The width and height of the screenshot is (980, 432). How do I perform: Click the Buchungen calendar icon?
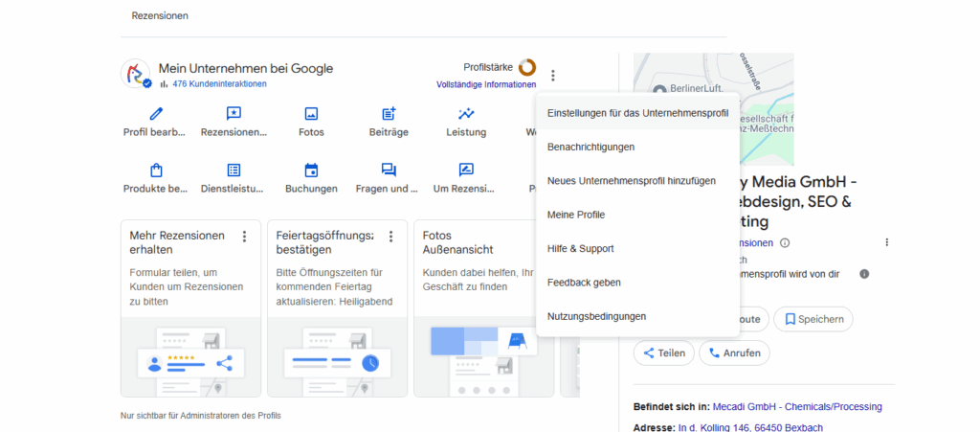click(311, 171)
